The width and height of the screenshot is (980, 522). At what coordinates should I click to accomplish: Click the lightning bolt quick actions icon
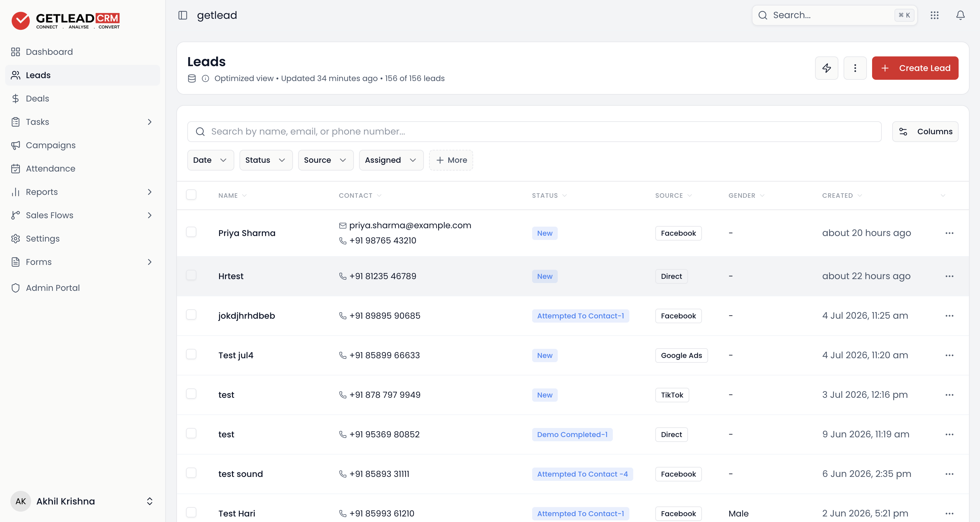pos(826,68)
